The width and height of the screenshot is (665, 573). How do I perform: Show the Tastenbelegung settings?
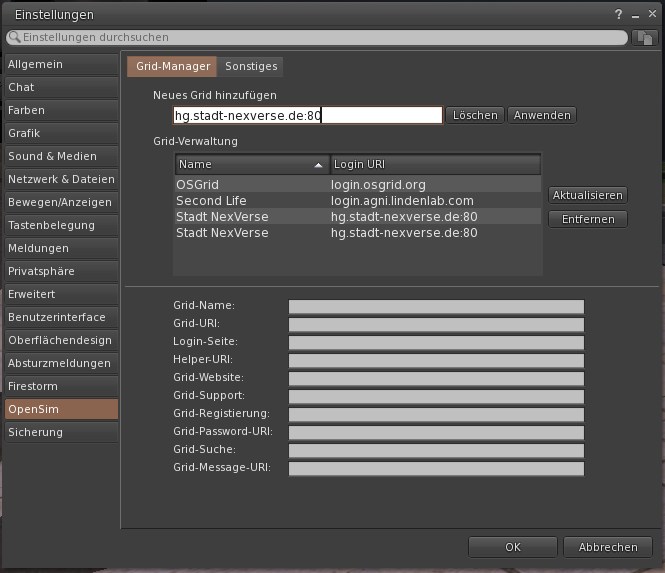point(62,225)
